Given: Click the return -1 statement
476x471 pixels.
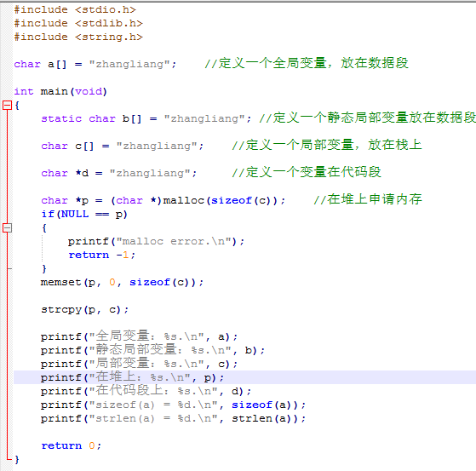Looking at the screenshot, I should tap(102, 255).
